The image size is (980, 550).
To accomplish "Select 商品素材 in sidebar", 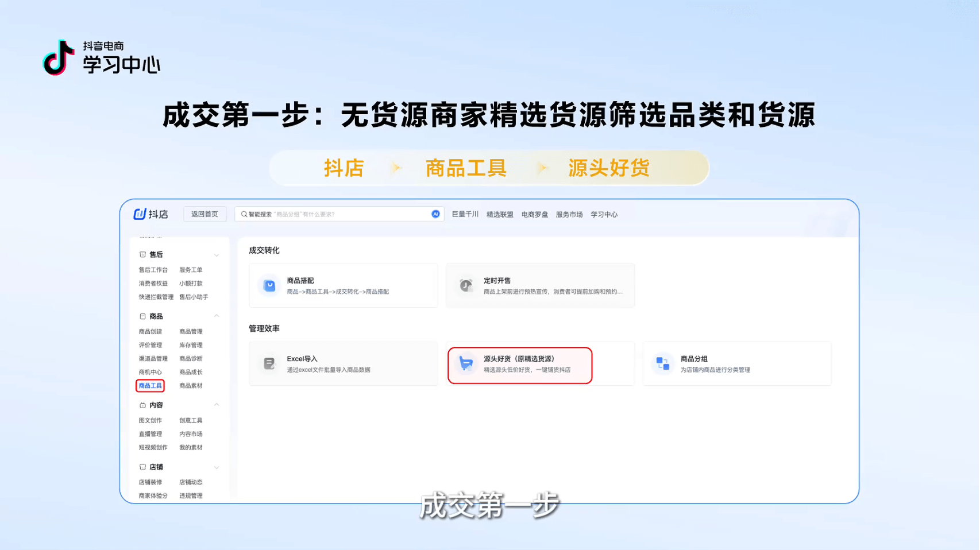I will (191, 386).
